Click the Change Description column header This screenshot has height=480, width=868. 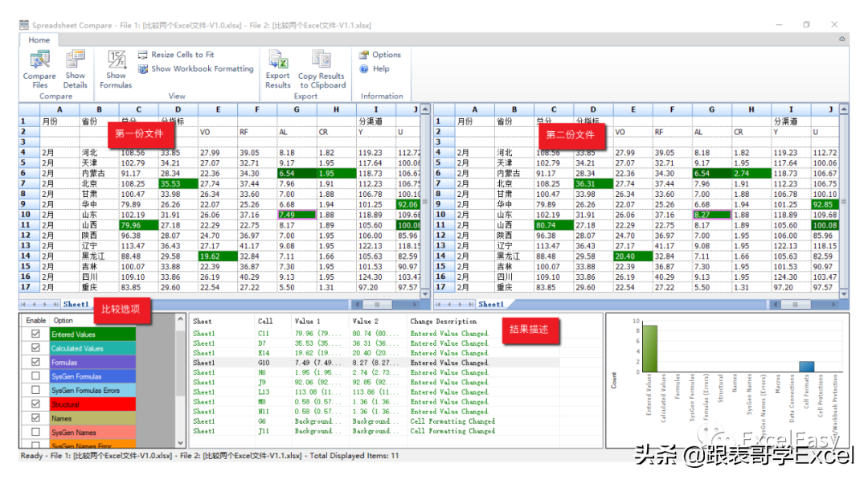pos(444,321)
